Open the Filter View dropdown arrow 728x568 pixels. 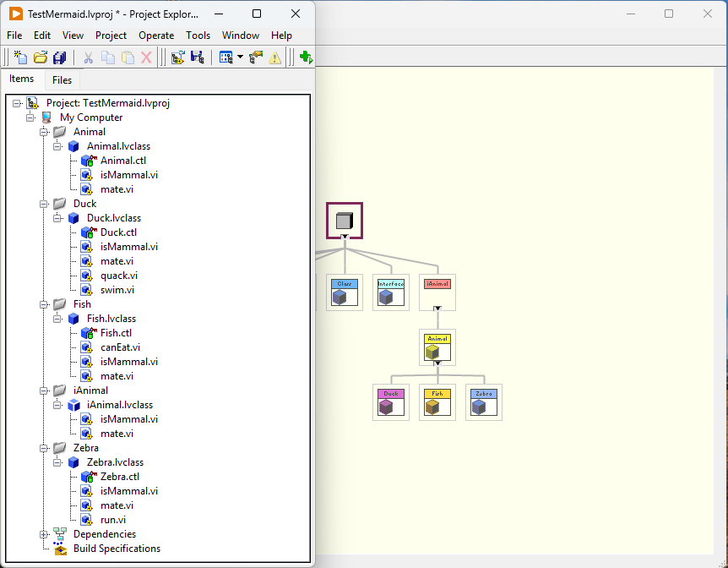(240, 57)
